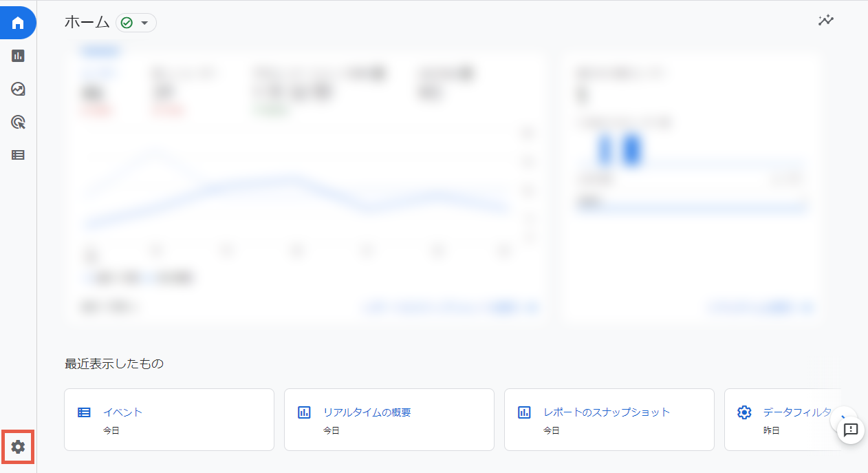Click the taller blue bar in the realtime chart
The width and height of the screenshot is (868, 473).
pyautogui.click(x=631, y=150)
